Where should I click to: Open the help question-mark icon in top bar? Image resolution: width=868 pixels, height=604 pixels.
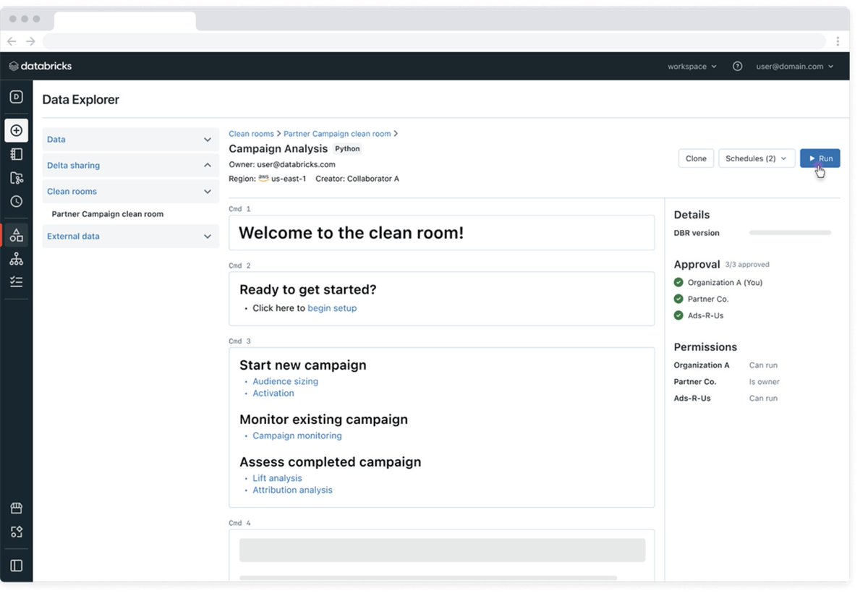coord(737,66)
